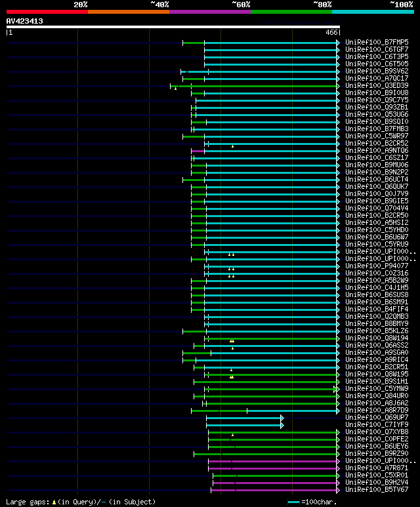Open hit UniRef100_C6TGF7
The width and height of the screenshot is (420, 507).
point(377,49)
